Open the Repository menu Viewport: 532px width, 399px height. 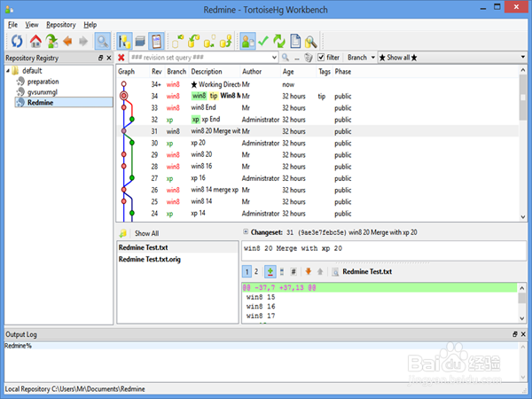60,25
